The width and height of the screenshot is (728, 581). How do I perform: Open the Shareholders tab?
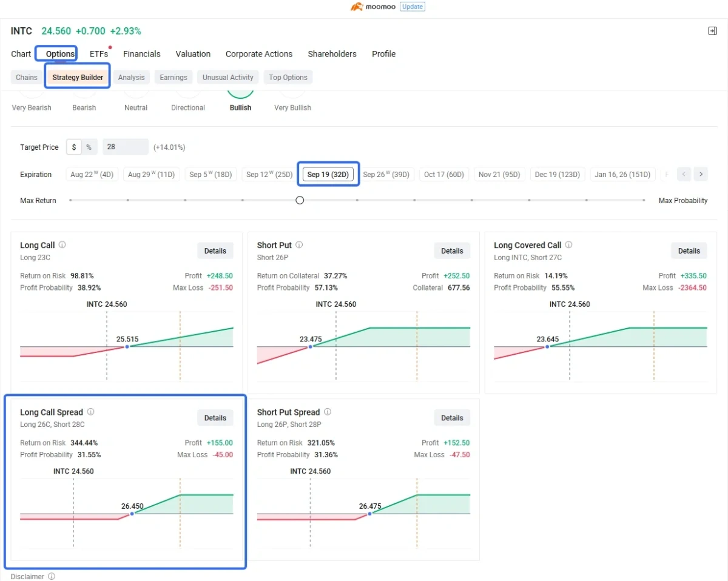click(332, 54)
